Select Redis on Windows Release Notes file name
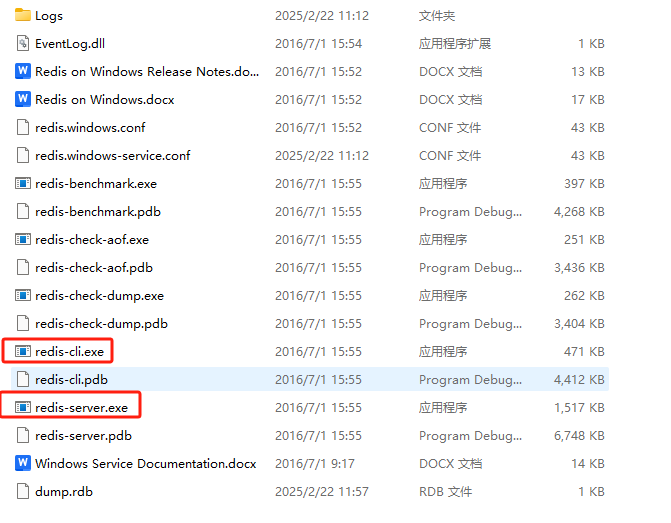 147,71
